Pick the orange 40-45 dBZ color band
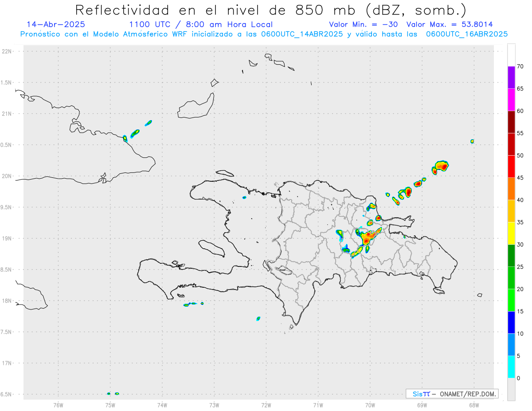The image size is (532, 411). pos(511,189)
